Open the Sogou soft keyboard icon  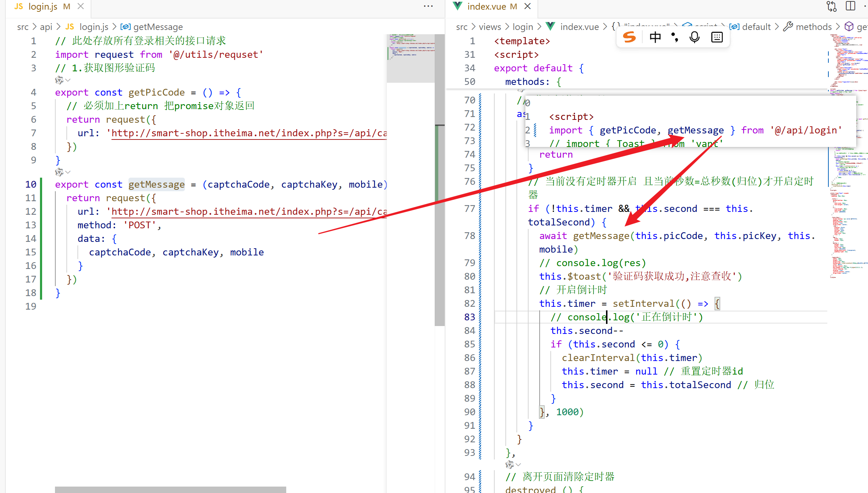click(717, 37)
